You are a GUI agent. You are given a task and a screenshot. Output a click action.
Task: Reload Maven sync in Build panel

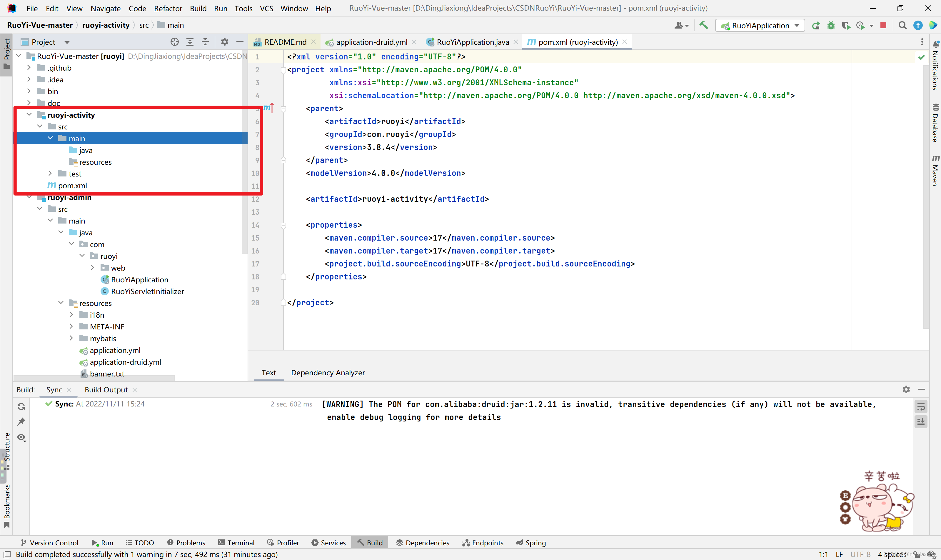[21, 406]
